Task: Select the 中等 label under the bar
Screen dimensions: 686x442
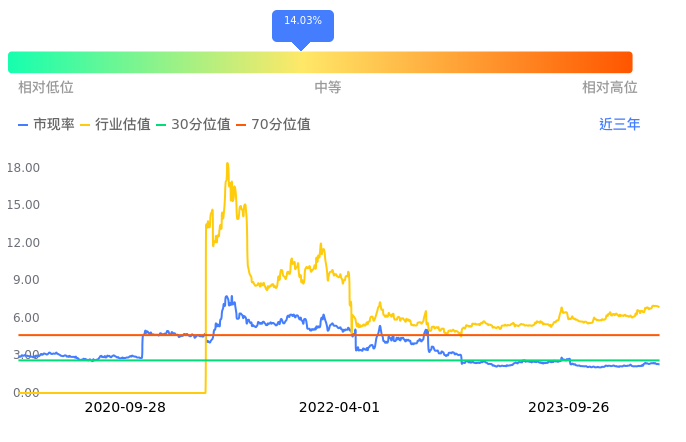Action: point(328,88)
